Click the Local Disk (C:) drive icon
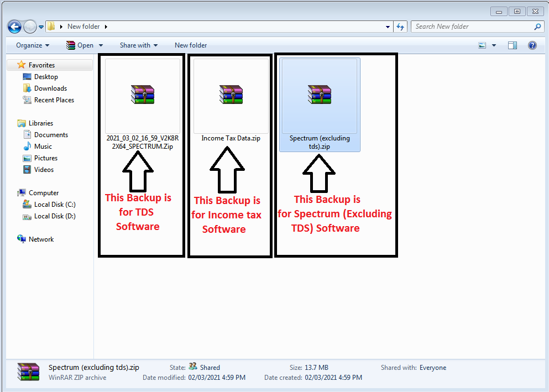Screen dimensions: 549x392 [27, 204]
